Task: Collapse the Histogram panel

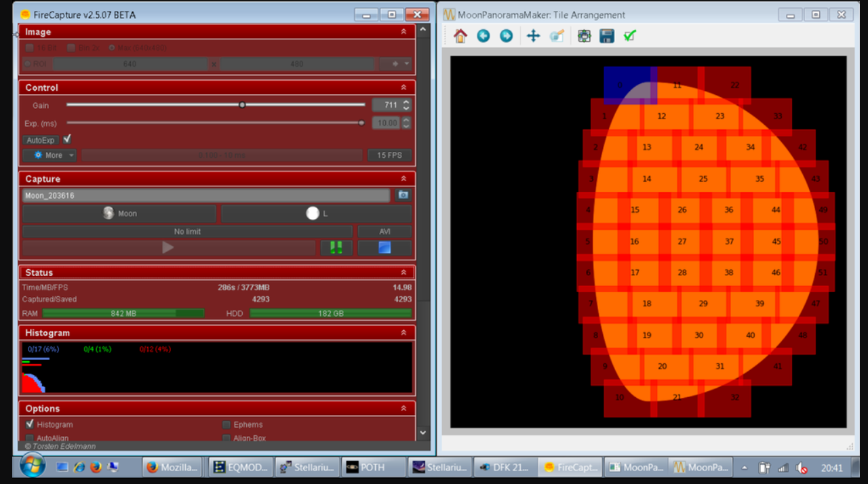Action: [x=403, y=333]
